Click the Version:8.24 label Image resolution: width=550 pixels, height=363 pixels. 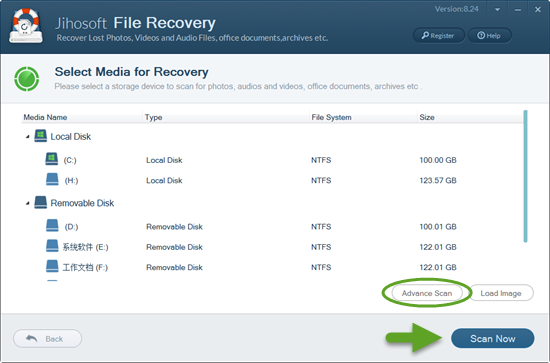[456, 9]
